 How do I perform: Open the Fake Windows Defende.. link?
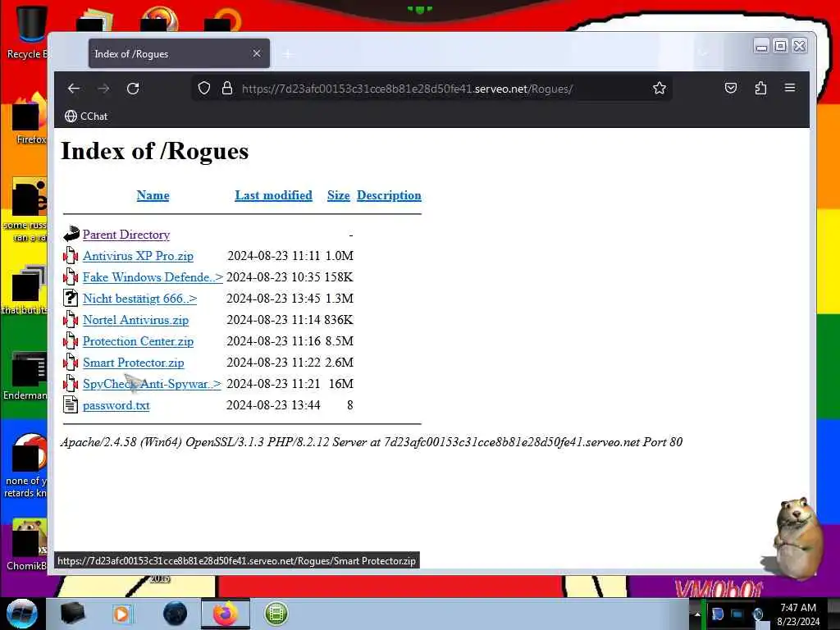coord(153,277)
